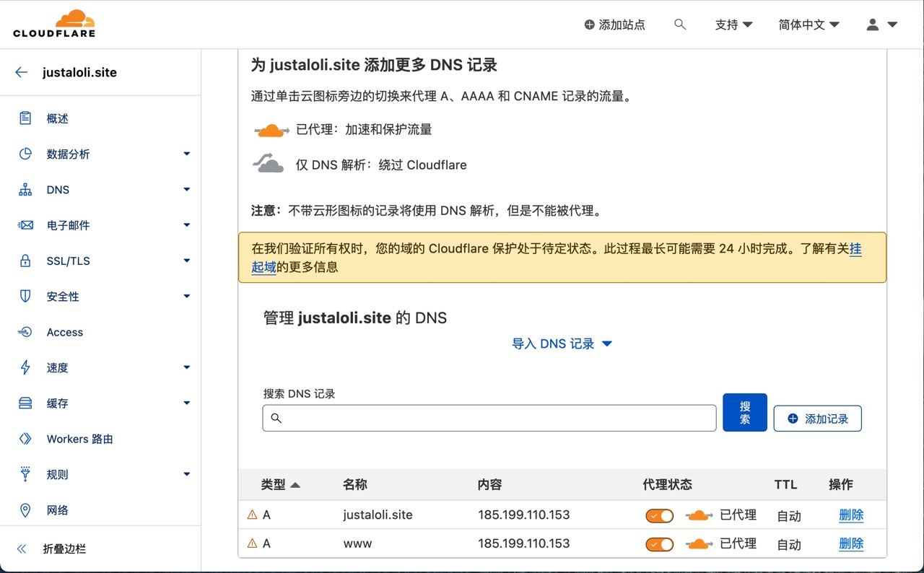
Task: Open the 导入 DNS 记录 dropdown
Action: coord(562,344)
